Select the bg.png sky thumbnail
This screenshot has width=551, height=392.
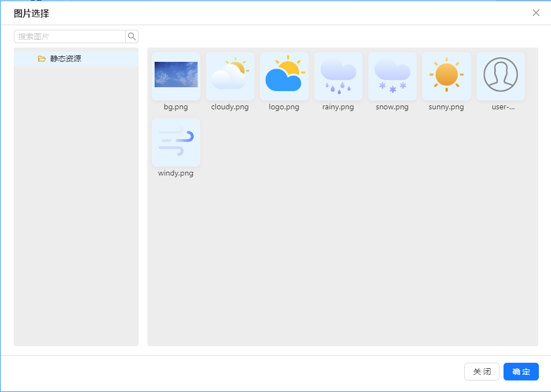[176, 76]
